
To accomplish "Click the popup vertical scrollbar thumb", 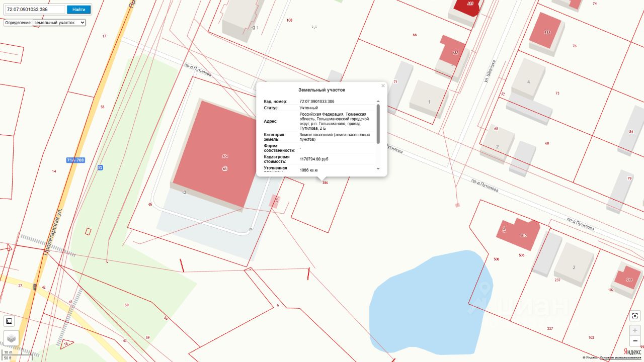I will (378, 124).
